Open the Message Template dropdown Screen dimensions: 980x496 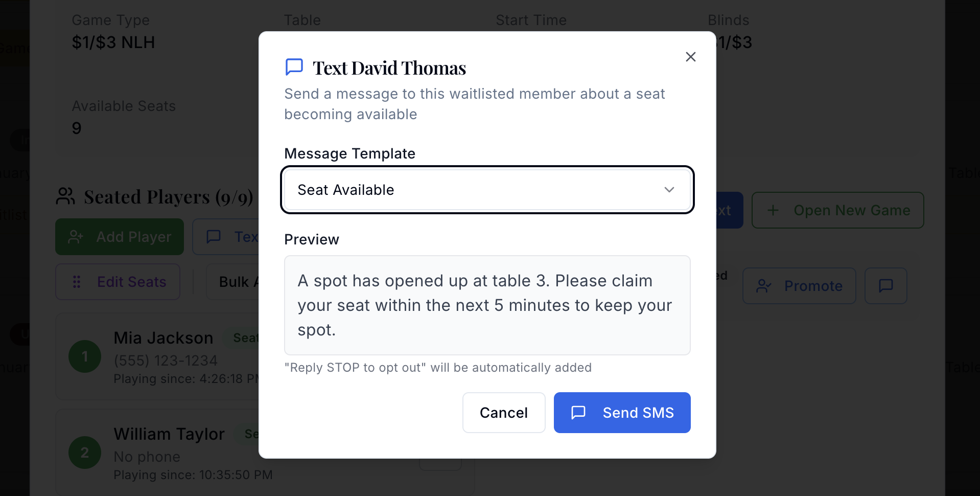487,190
